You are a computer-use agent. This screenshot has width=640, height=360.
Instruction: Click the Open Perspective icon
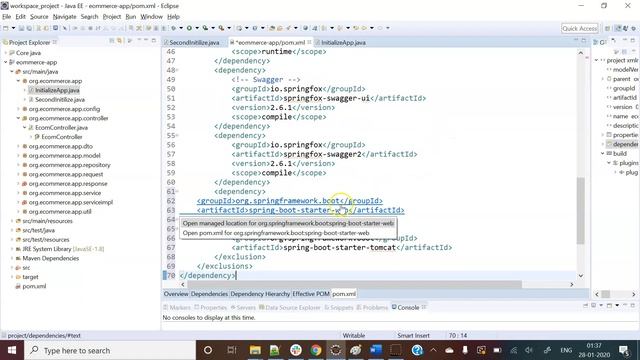pos(608,28)
